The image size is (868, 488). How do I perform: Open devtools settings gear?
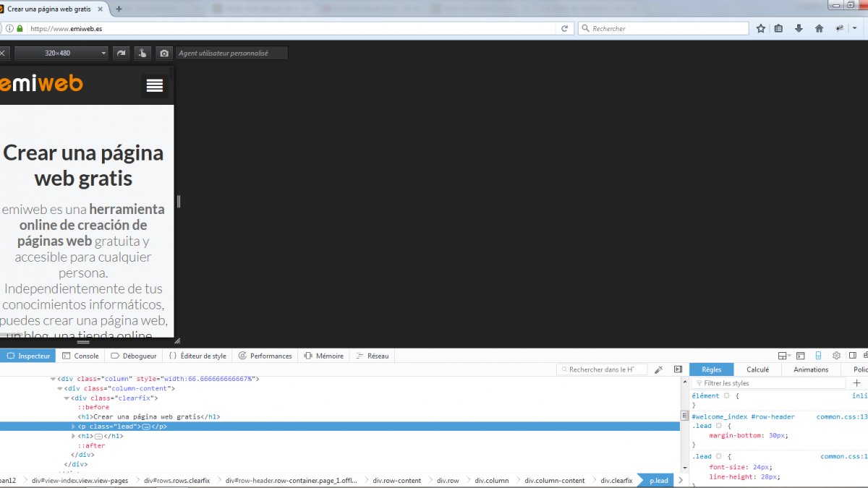tap(837, 356)
